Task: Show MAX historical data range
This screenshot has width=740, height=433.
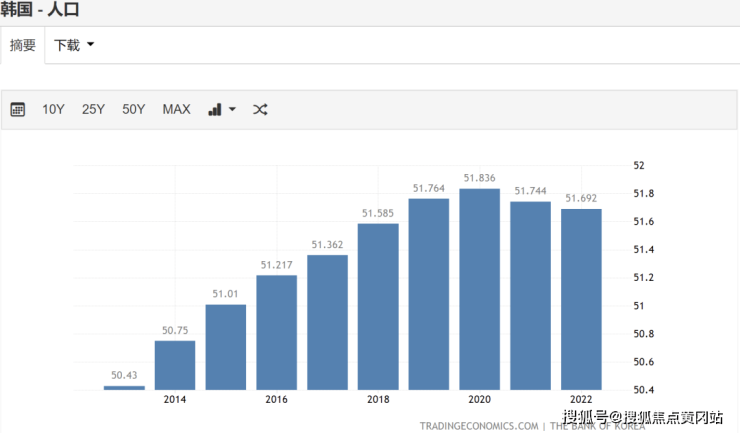Action: coord(176,109)
